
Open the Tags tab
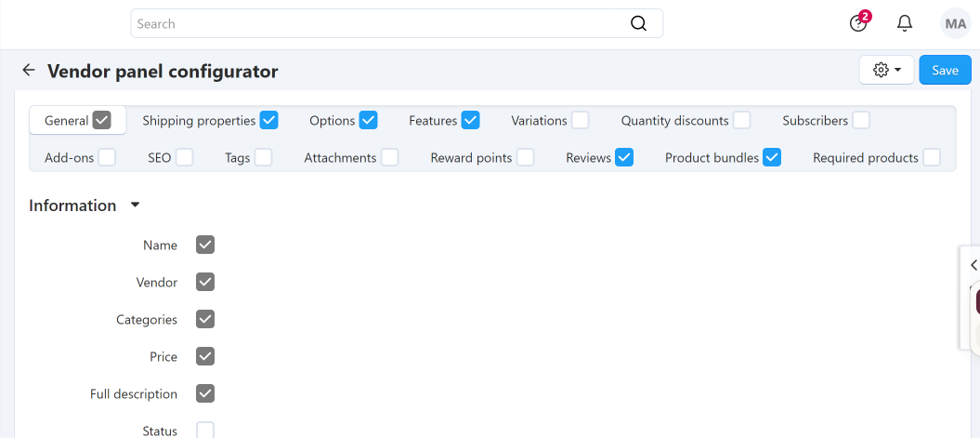238,158
